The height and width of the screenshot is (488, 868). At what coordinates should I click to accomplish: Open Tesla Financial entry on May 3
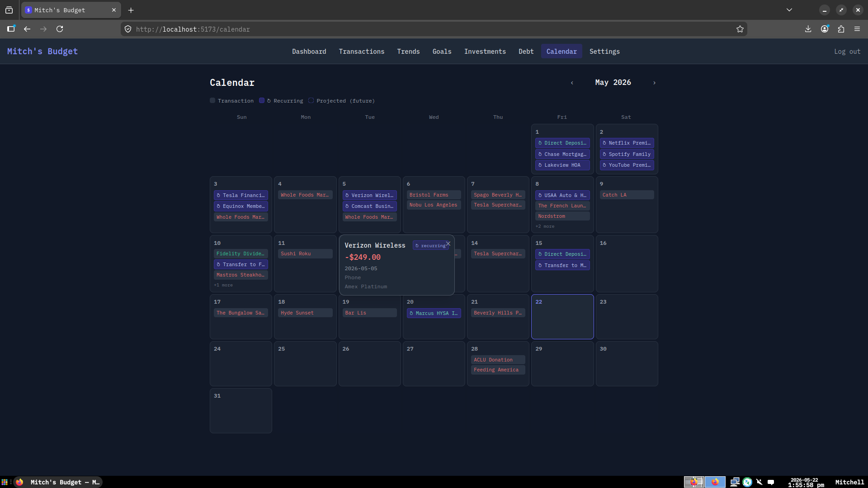[x=241, y=195]
